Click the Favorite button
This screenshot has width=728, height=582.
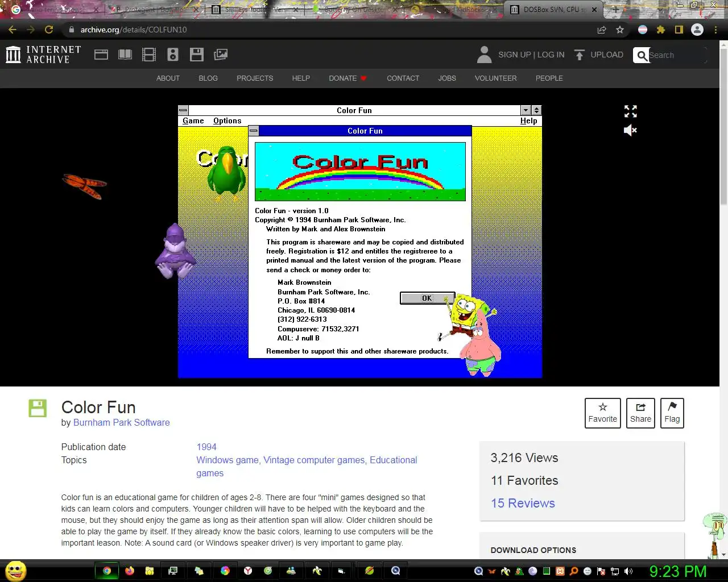point(603,413)
